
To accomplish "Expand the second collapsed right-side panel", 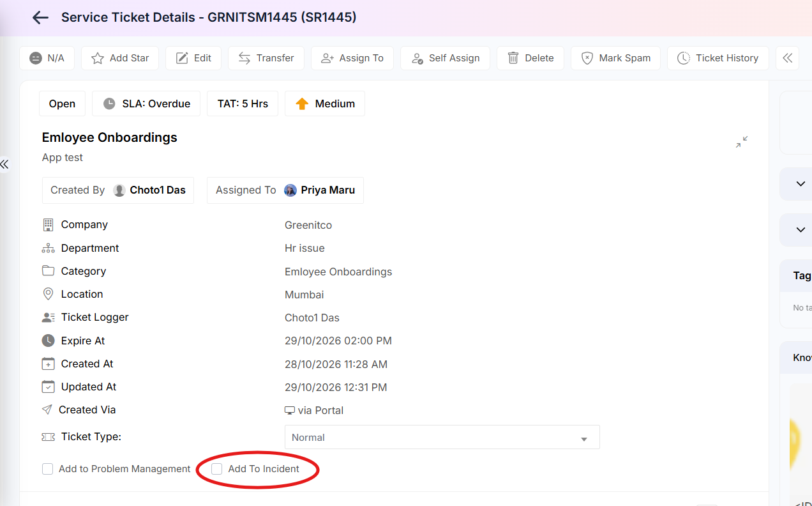I will pos(801,229).
